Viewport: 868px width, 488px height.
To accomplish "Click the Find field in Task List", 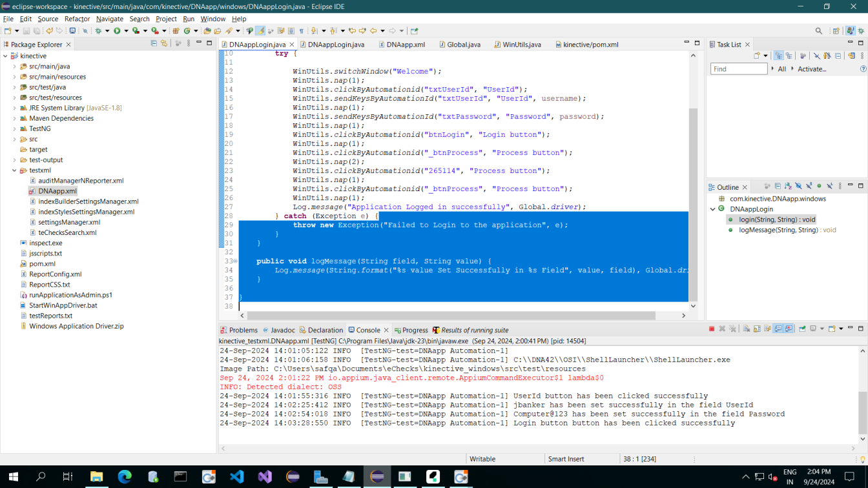I will pos(738,69).
